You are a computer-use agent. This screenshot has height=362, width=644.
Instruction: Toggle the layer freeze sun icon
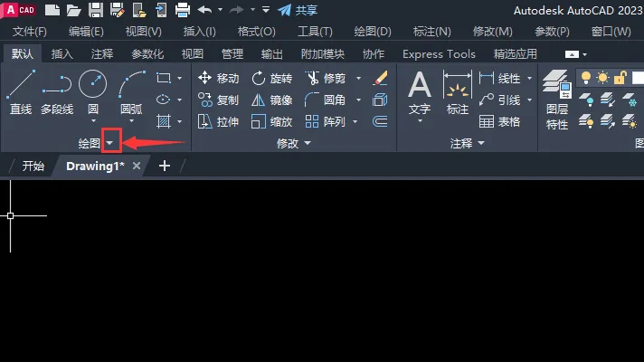point(603,78)
